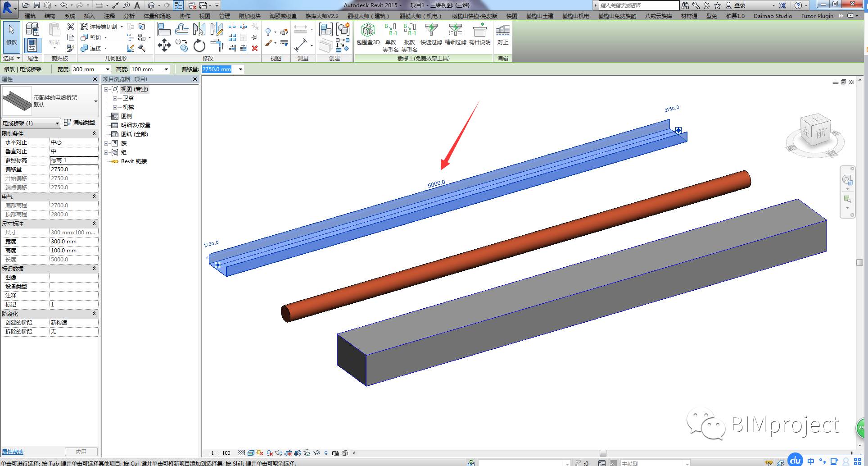
Task: Select the Trim/Extend to Corner tool
Action: tap(217, 46)
